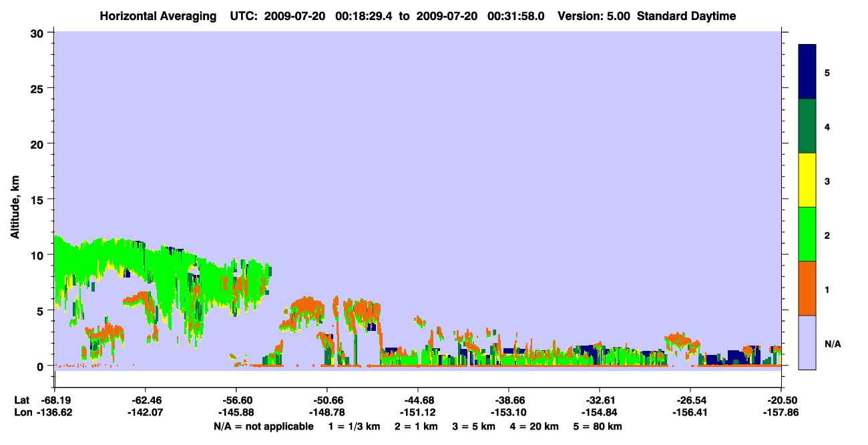Click longitude value -148.78
This screenshot has width=868, height=445.
(x=327, y=413)
